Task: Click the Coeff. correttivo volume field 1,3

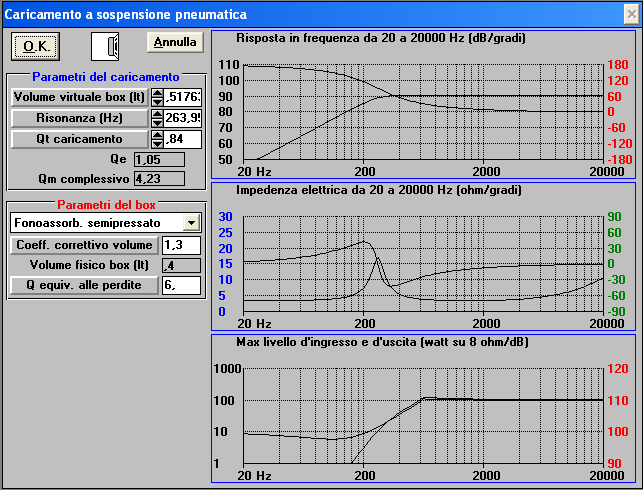Action: (x=181, y=245)
